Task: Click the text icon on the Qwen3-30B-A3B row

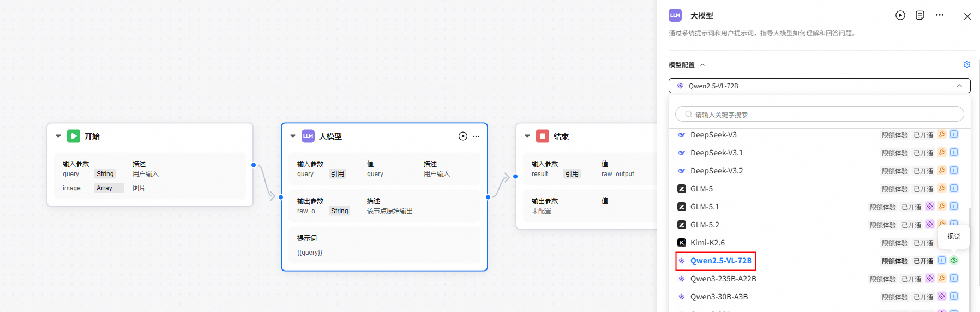Action: [x=954, y=296]
